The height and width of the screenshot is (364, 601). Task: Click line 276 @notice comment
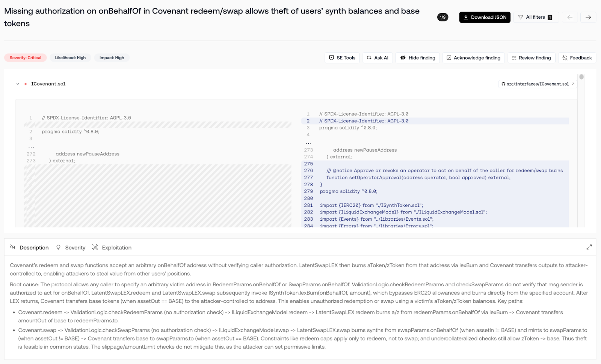(x=445, y=171)
